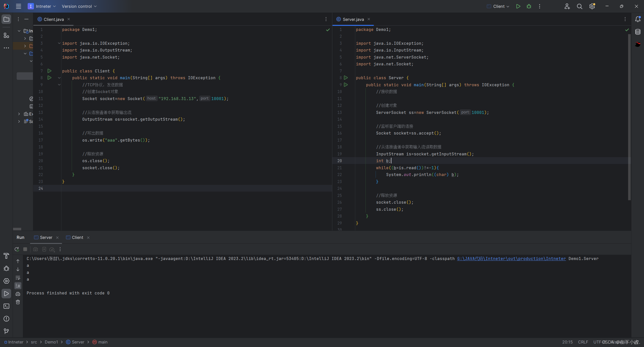The image size is (644, 347).
Task: Click main method breadcrumb
Action: pyautogui.click(x=100, y=342)
